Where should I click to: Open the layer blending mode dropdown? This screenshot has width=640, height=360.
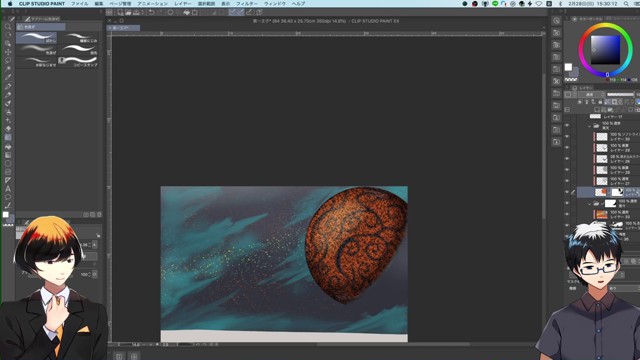tap(591, 94)
